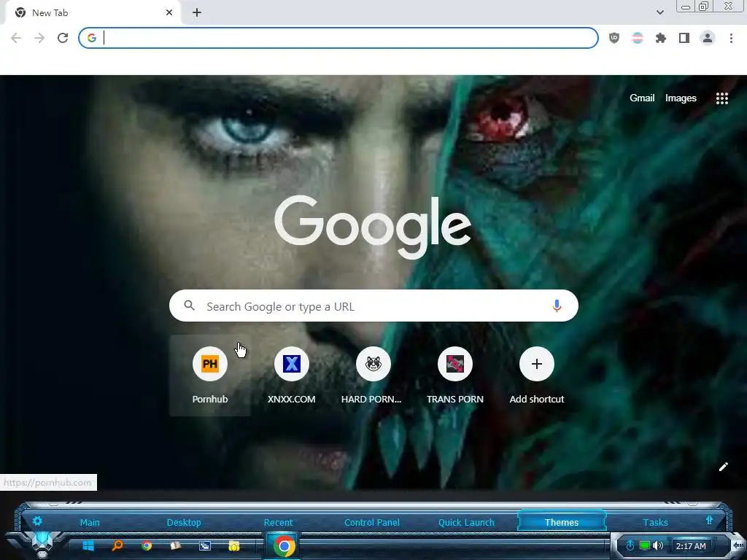Toggle the Chrome side panel
747x560 pixels.
[x=684, y=38]
